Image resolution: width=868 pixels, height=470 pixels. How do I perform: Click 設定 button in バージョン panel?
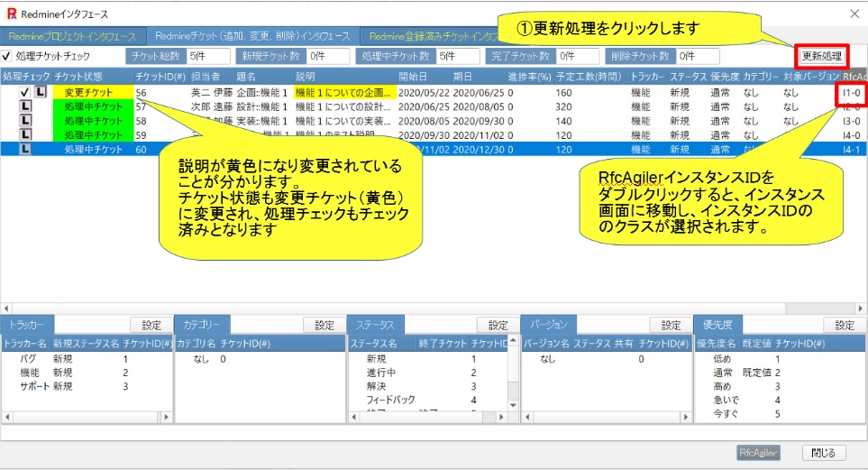coord(671,326)
